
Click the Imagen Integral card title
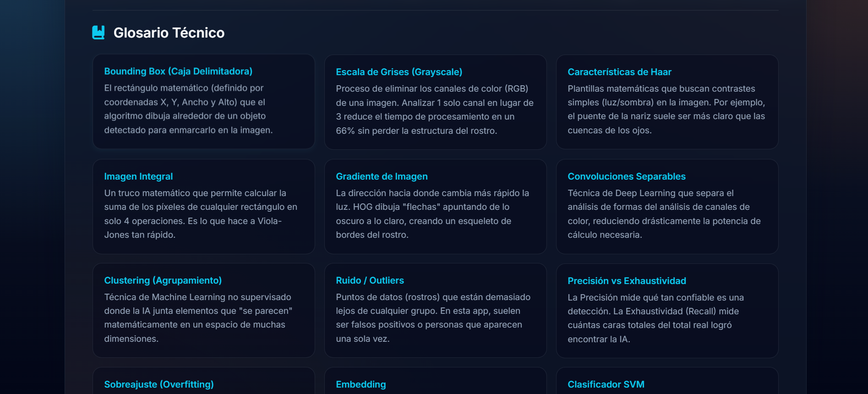138,176
